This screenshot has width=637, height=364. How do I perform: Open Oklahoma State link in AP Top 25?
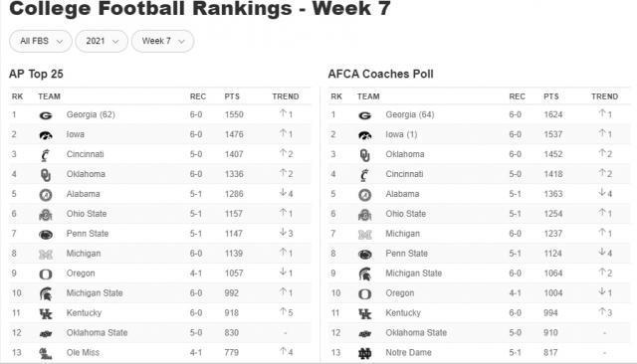tap(97, 333)
